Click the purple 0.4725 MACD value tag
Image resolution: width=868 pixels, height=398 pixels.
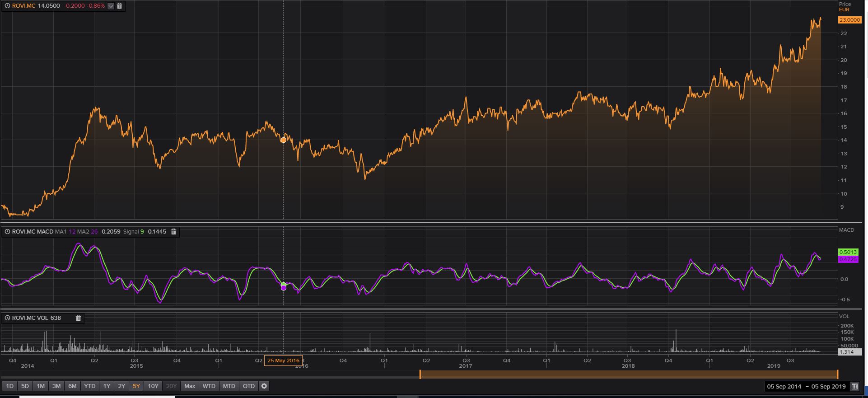point(848,259)
